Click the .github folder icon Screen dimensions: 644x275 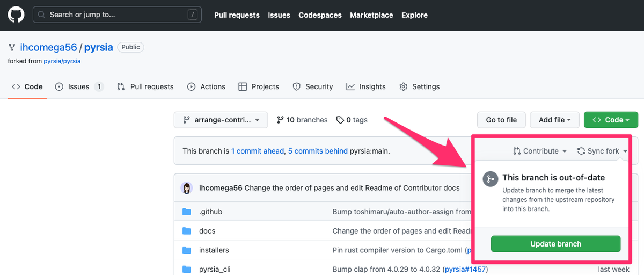187,212
